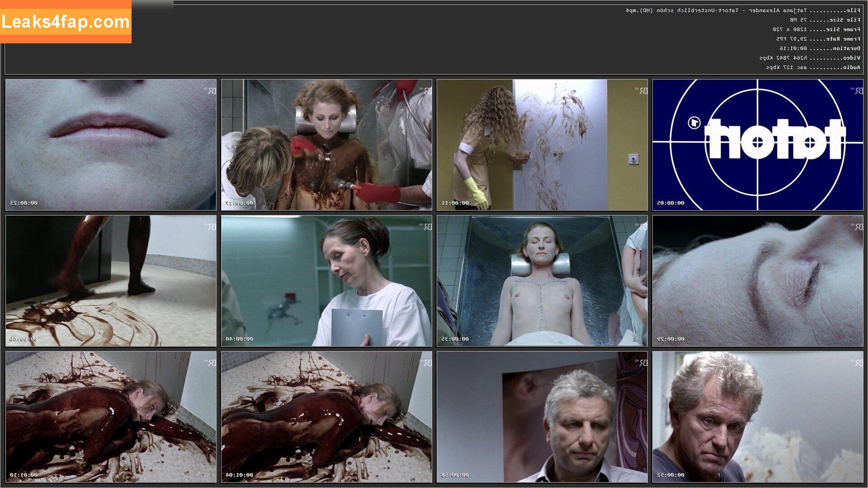Open the blond man thumbnail at 00:00:52
868x488 pixels.
coord(758,417)
